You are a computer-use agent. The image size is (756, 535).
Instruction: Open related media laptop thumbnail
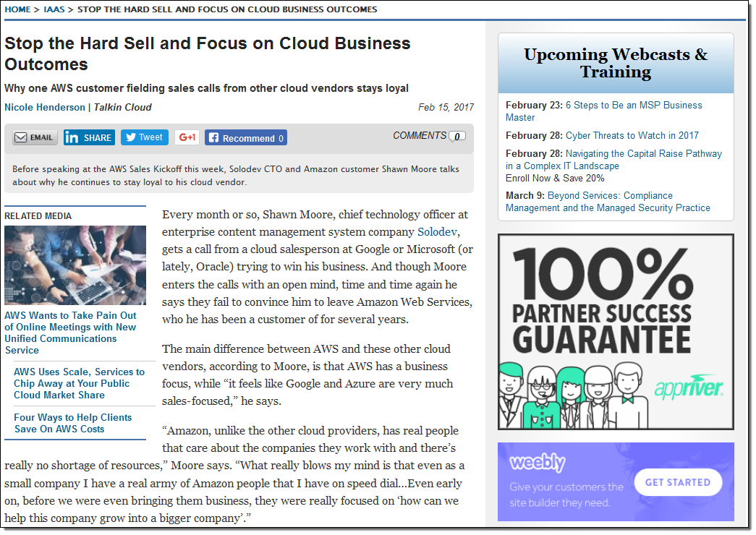pos(75,265)
